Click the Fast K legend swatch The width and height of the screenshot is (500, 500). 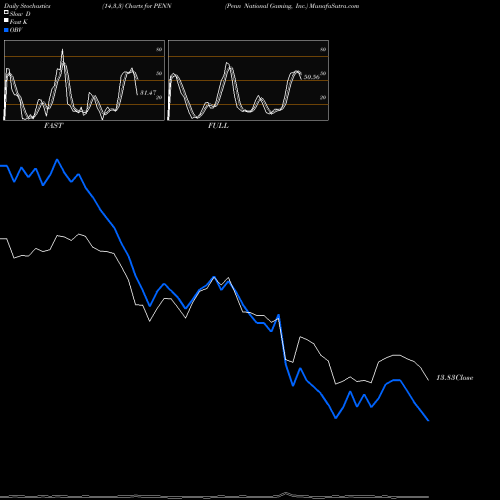pyautogui.click(x=6, y=20)
